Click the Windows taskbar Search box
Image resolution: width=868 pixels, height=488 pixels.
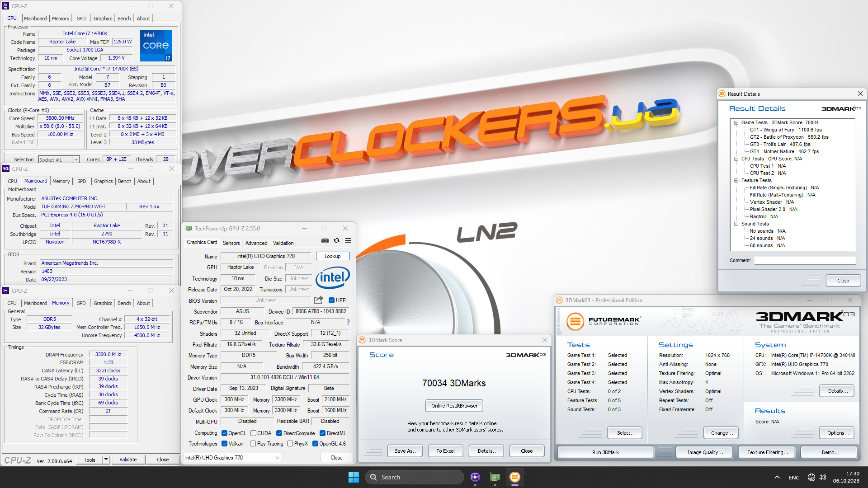(x=414, y=477)
